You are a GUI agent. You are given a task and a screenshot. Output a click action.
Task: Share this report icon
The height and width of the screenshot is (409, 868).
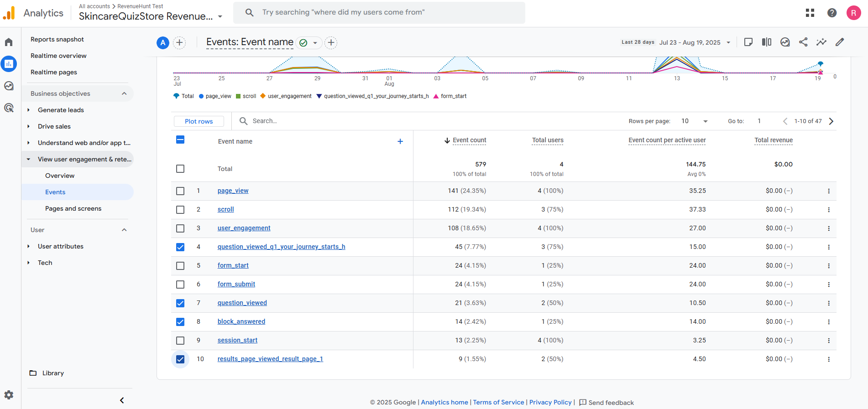[803, 42]
